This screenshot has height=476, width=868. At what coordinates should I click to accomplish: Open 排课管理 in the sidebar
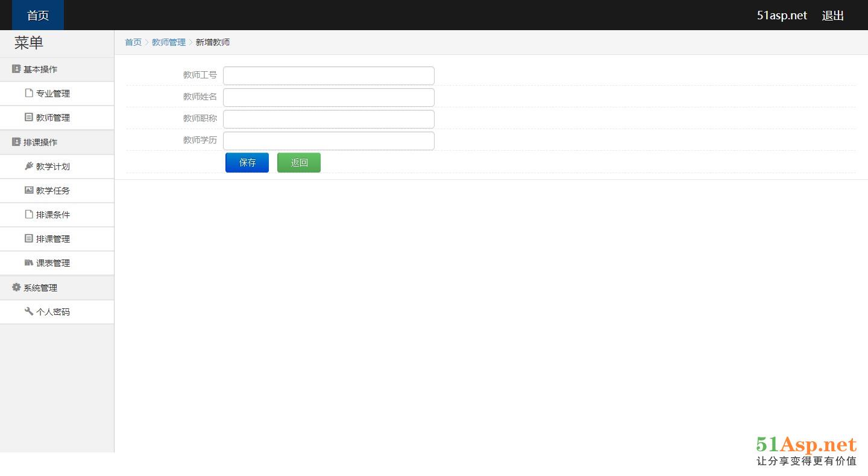click(x=57, y=239)
